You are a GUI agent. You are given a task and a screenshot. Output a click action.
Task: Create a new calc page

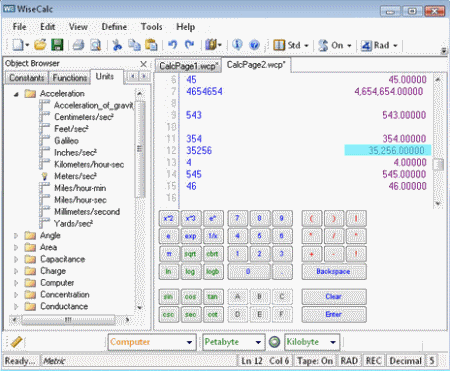(18, 45)
